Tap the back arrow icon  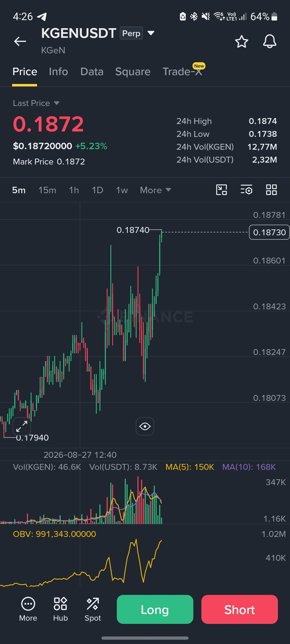pyautogui.click(x=20, y=41)
